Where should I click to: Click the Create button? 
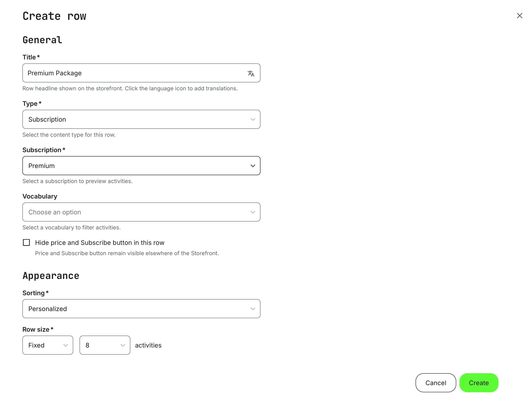[479, 383]
